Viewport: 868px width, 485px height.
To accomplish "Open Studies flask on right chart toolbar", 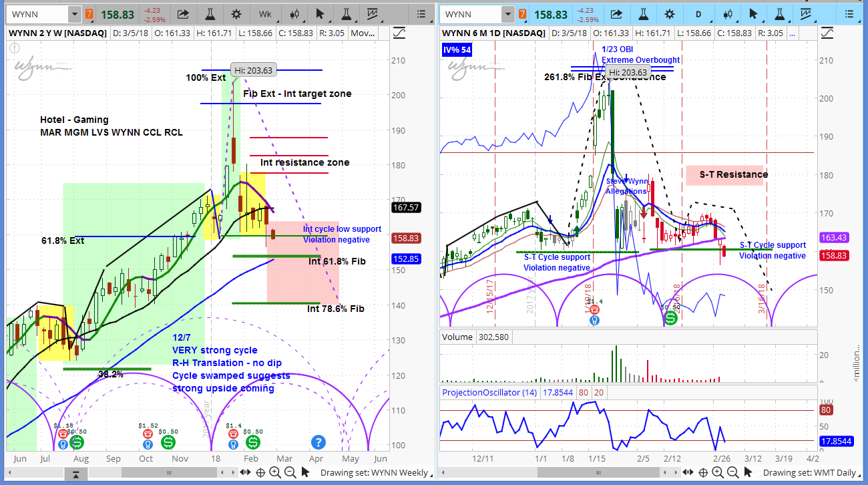I will [x=643, y=14].
